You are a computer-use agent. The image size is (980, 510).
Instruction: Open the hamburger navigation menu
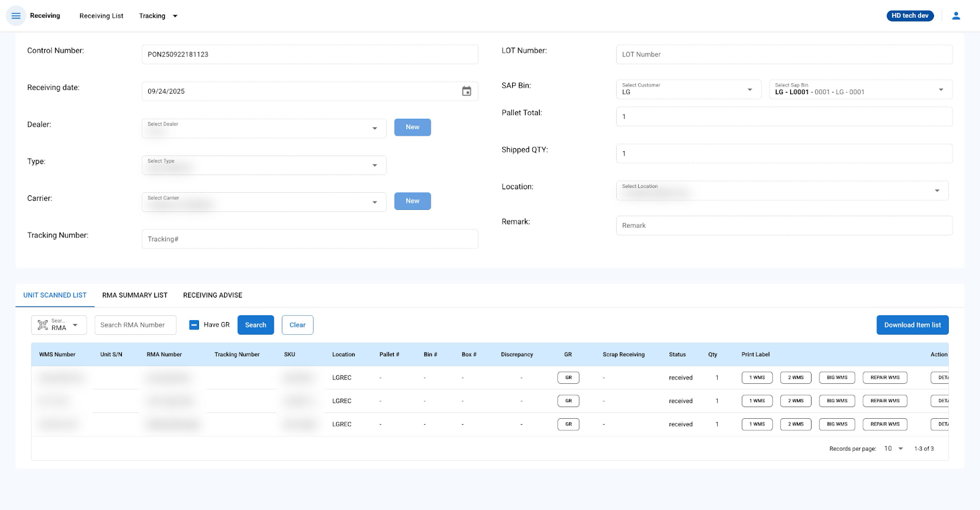click(x=16, y=16)
